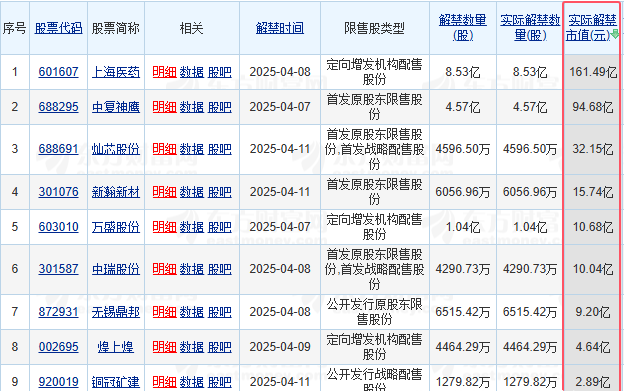
Task: Open 中瑞股份 stock name link
Action: point(116,269)
